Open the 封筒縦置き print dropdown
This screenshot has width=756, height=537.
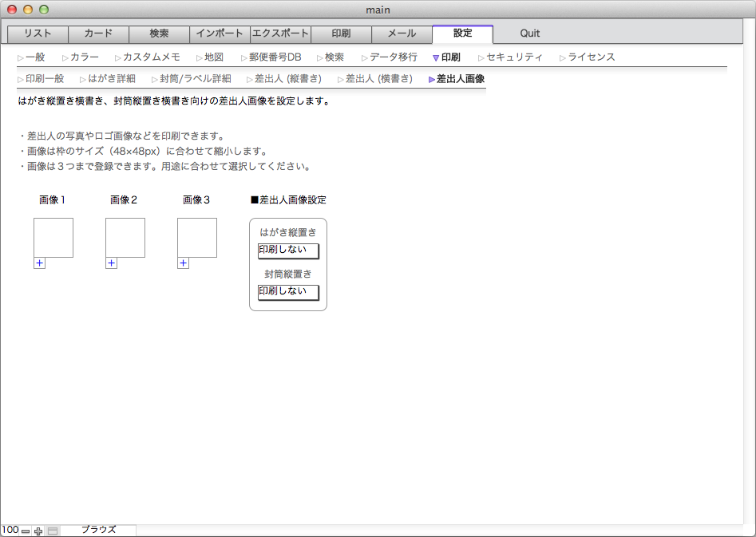288,292
